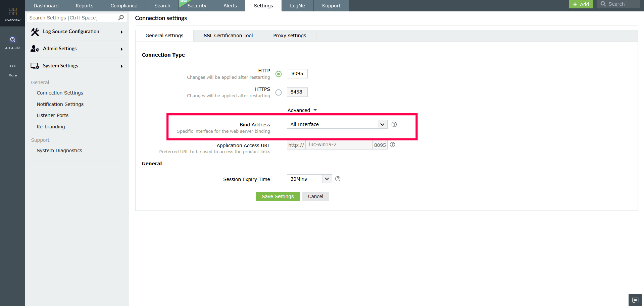Image resolution: width=644 pixels, height=306 pixels.
Task: Open the Overview grid icon in sidebar
Action: pos(12,11)
